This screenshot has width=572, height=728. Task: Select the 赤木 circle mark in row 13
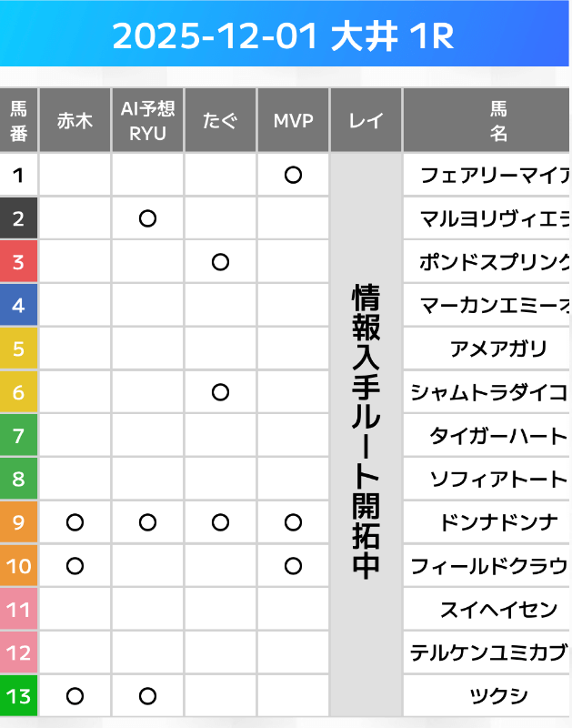(75, 696)
